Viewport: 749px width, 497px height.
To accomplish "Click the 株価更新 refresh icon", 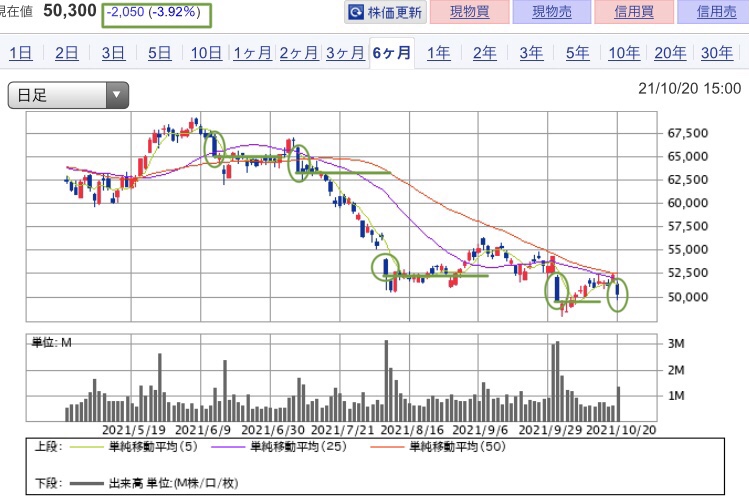I will pos(356,12).
